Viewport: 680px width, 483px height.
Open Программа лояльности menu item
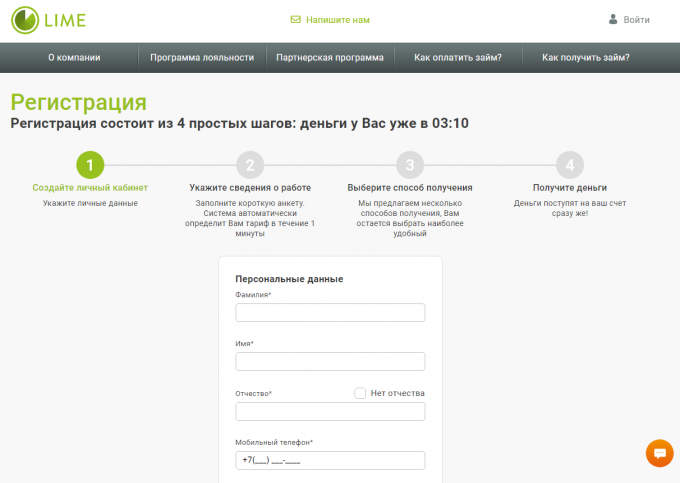pyautogui.click(x=202, y=58)
